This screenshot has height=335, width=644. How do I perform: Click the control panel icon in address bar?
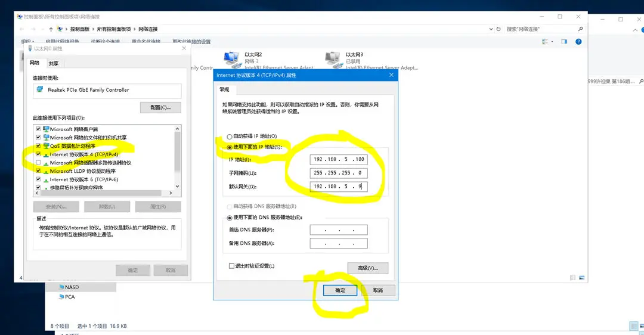pyautogui.click(x=60, y=29)
